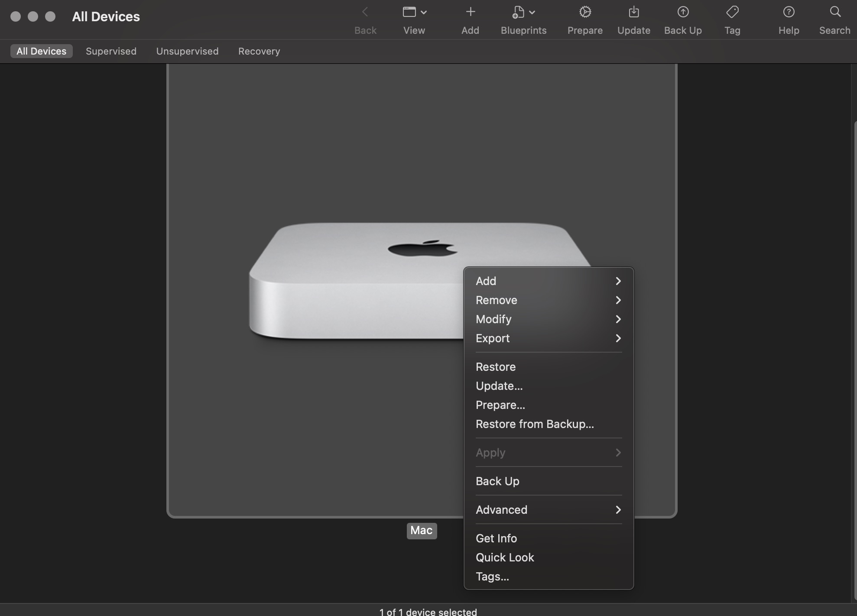This screenshot has height=616, width=857.
Task: Open Help from the toolbar
Action: tap(789, 13)
